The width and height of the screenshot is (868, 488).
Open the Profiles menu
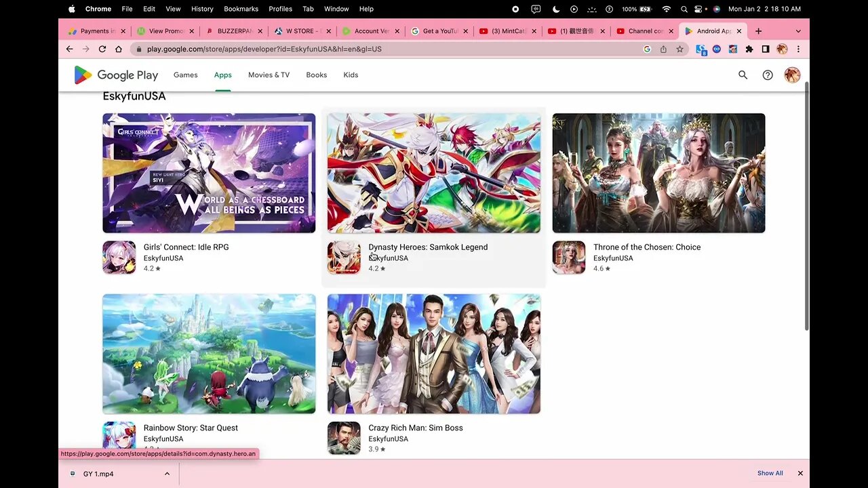[x=280, y=9]
